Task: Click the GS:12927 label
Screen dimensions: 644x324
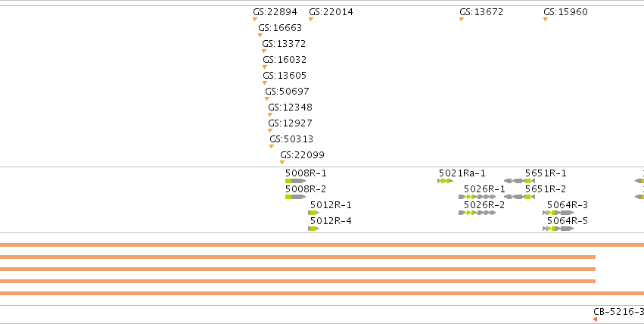Action: coord(290,123)
